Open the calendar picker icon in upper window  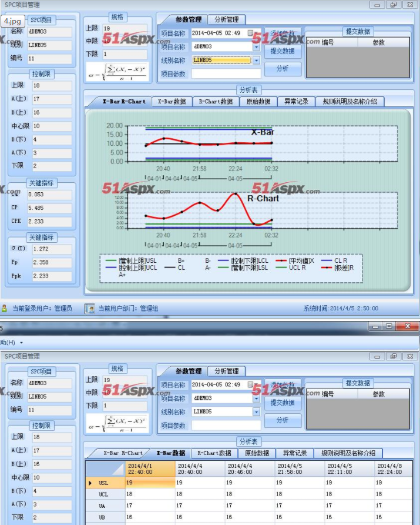tap(250, 33)
